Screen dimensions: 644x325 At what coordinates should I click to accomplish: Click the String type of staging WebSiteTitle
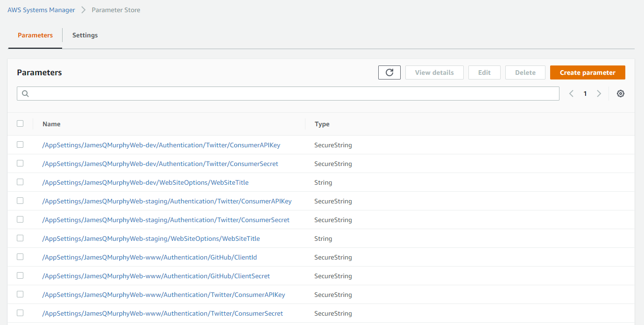(x=323, y=238)
